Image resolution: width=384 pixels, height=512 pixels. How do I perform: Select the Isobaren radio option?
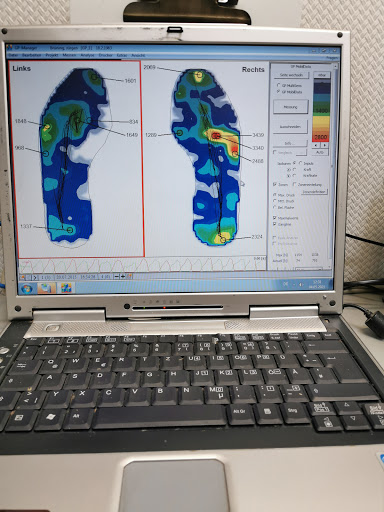[294, 163]
